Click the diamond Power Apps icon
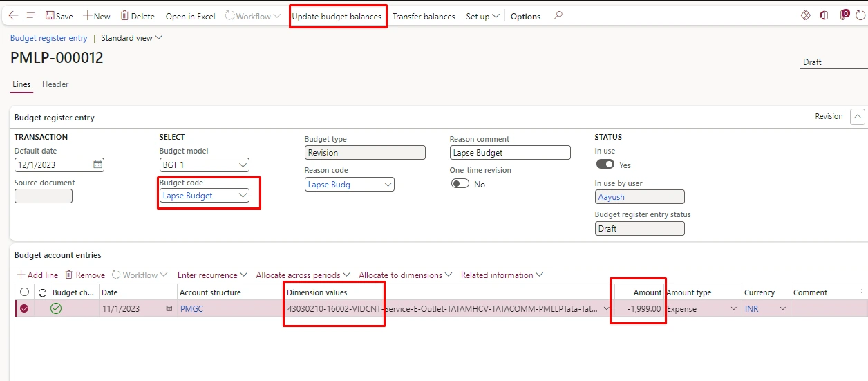Screen dimensions: 868x381 click(x=805, y=15)
